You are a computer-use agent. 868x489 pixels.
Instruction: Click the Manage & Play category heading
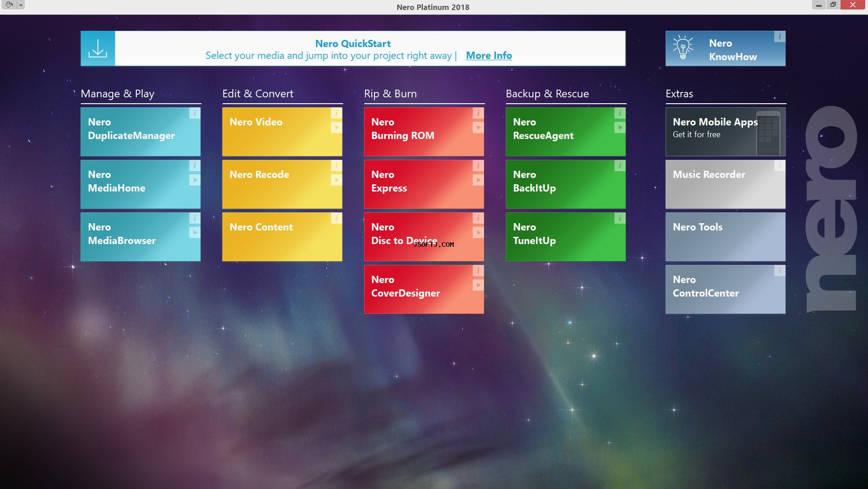click(x=117, y=94)
